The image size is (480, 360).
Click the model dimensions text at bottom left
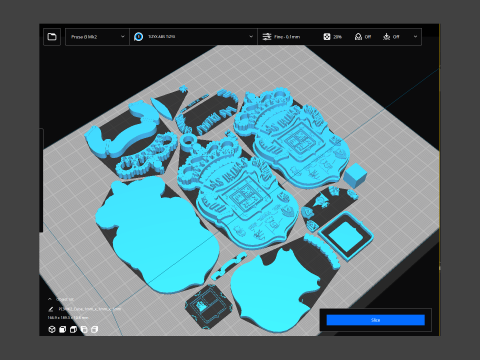tap(68, 318)
